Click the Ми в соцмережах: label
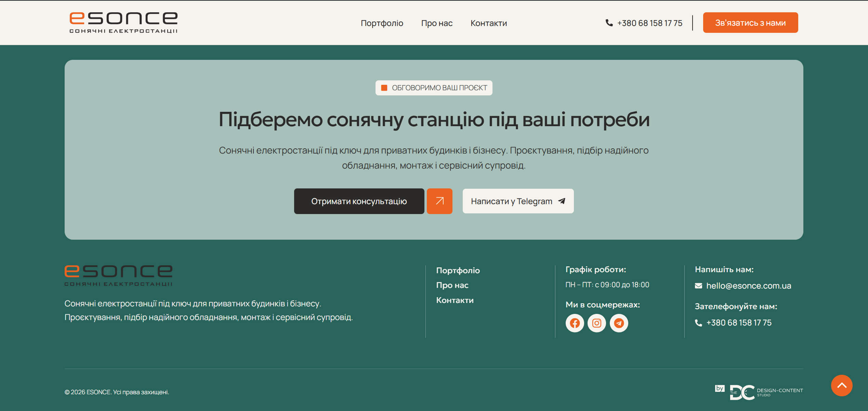 tap(603, 305)
